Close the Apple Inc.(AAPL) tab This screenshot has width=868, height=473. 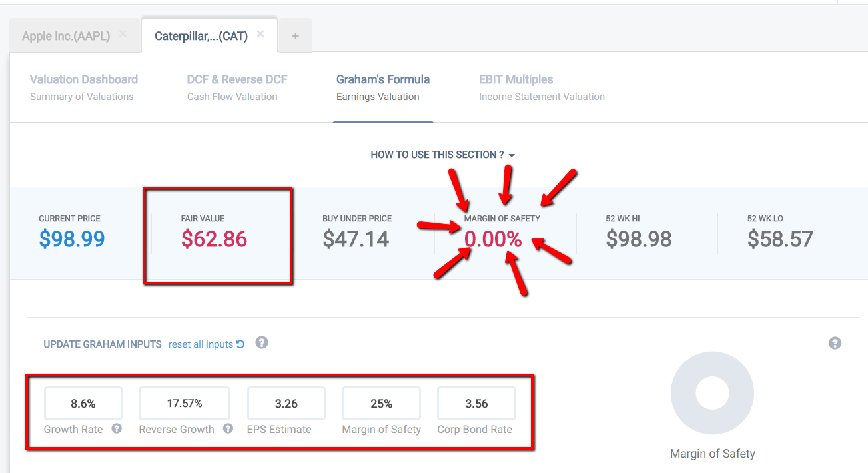[x=123, y=33]
